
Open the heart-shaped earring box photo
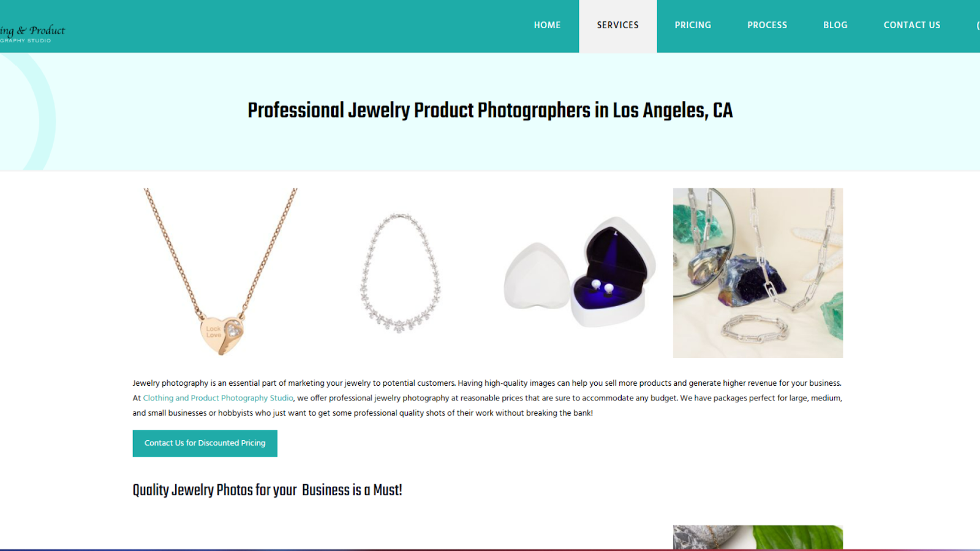tap(579, 272)
